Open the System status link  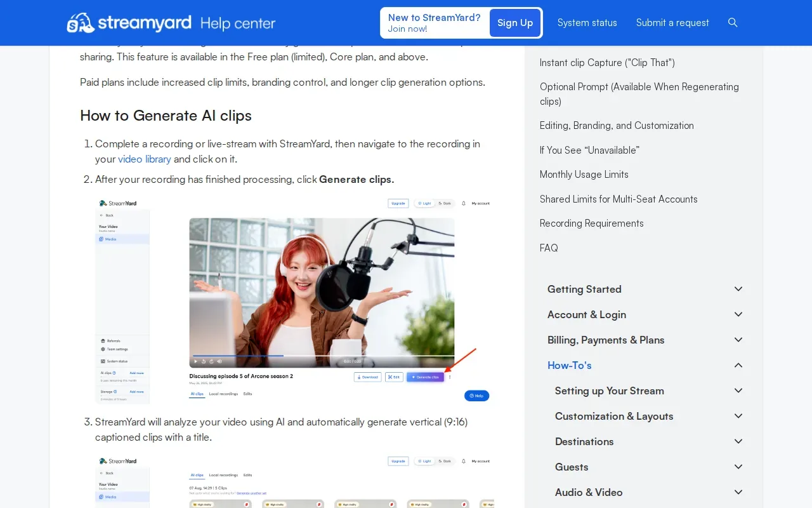click(x=587, y=23)
